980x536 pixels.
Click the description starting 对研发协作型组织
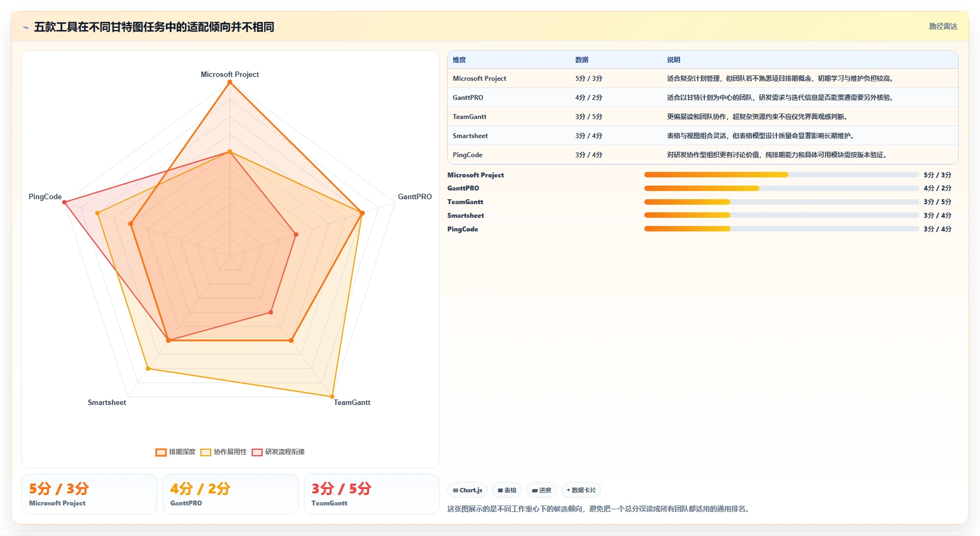(778, 155)
